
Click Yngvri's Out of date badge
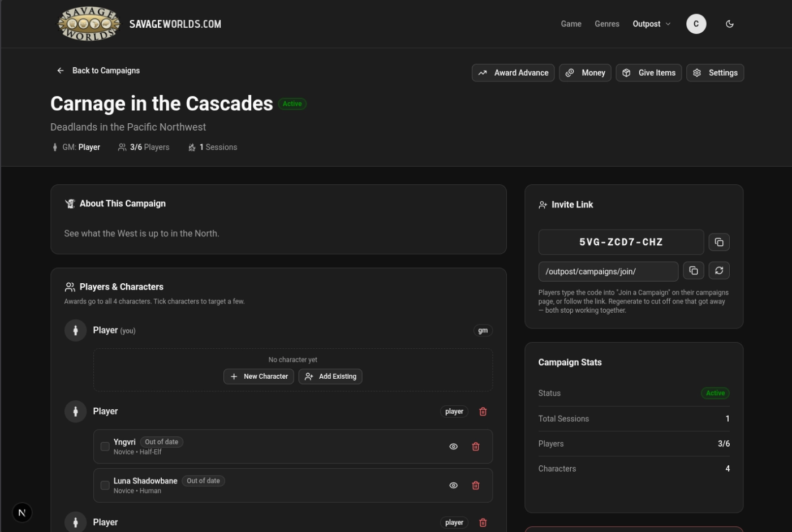click(x=161, y=442)
